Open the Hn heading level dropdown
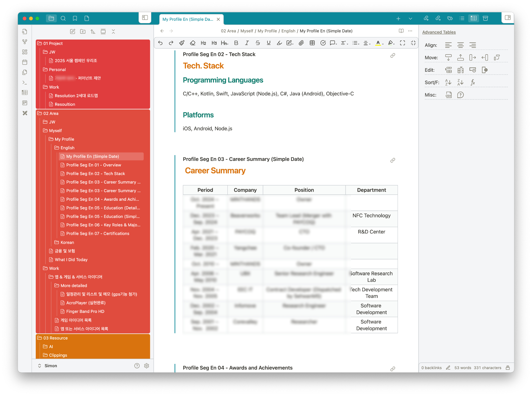 [x=225, y=43]
